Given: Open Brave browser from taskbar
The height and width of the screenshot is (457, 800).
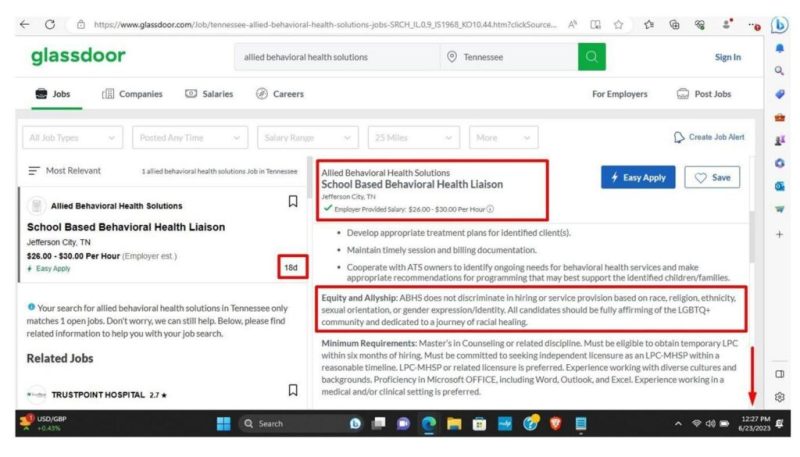Looking at the screenshot, I should click(x=555, y=423).
